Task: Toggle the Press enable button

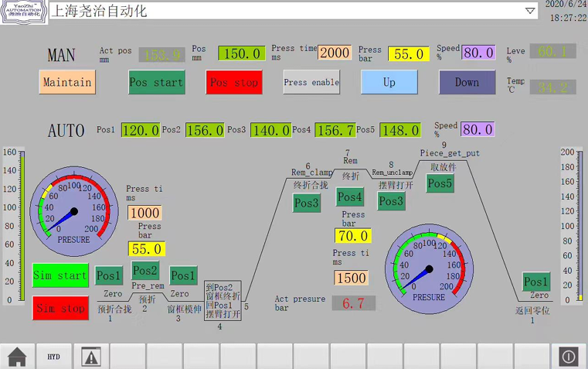Action: [311, 82]
